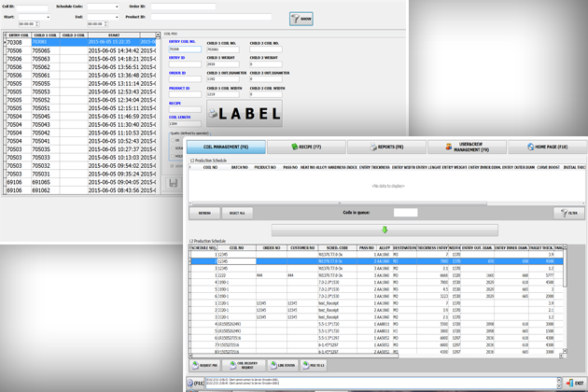The width and height of the screenshot is (588, 392).
Task: Click the SELECT ALL button
Action: point(236,213)
